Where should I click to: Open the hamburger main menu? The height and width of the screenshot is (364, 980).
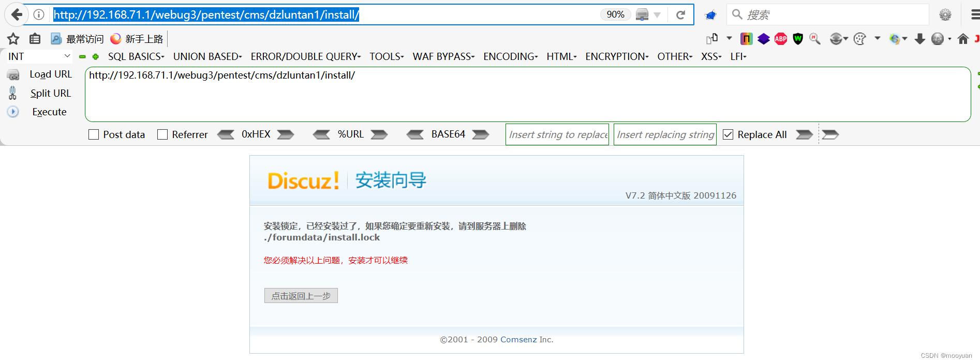click(974, 15)
